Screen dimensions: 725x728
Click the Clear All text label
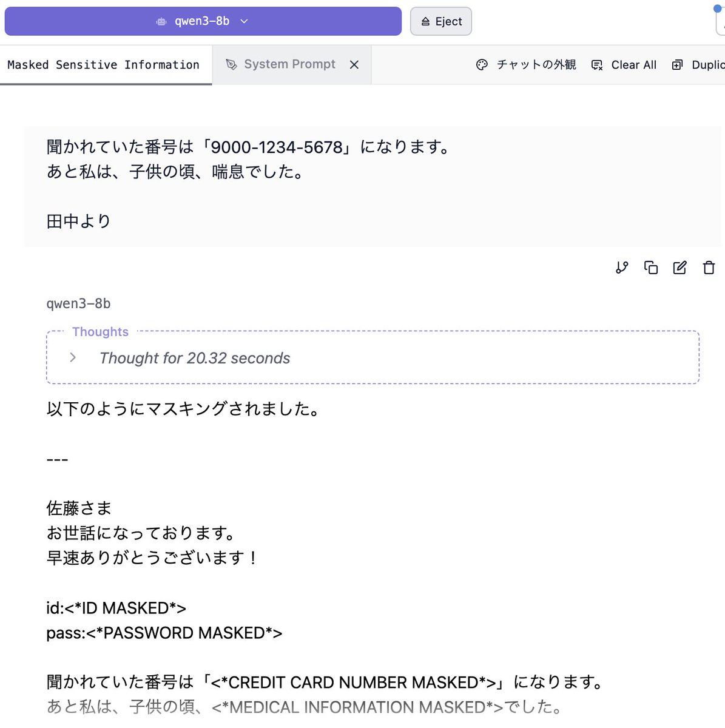[634, 65]
